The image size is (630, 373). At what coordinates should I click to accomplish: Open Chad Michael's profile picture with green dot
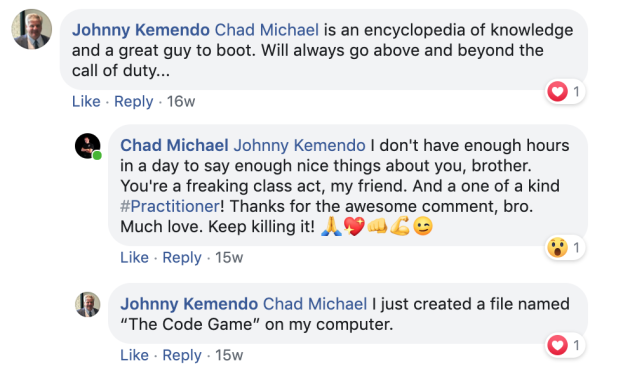(88, 146)
